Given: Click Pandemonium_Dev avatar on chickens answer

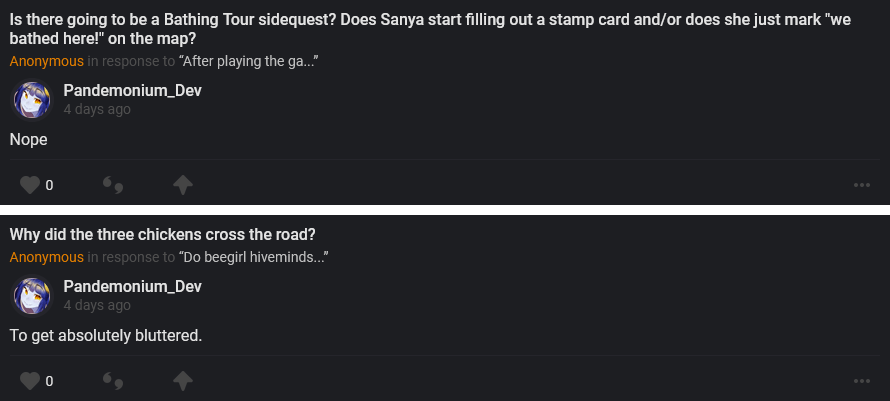Looking at the screenshot, I should tap(32, 296).
